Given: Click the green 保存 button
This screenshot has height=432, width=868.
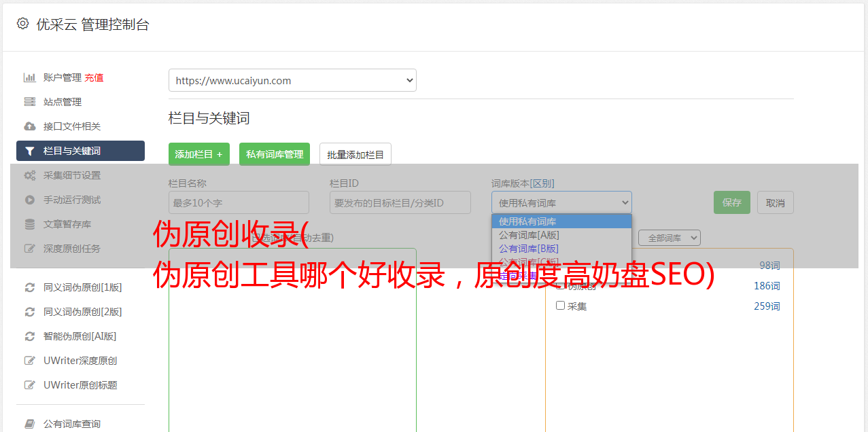Looking at the screenshot, I should coord(732,202).
